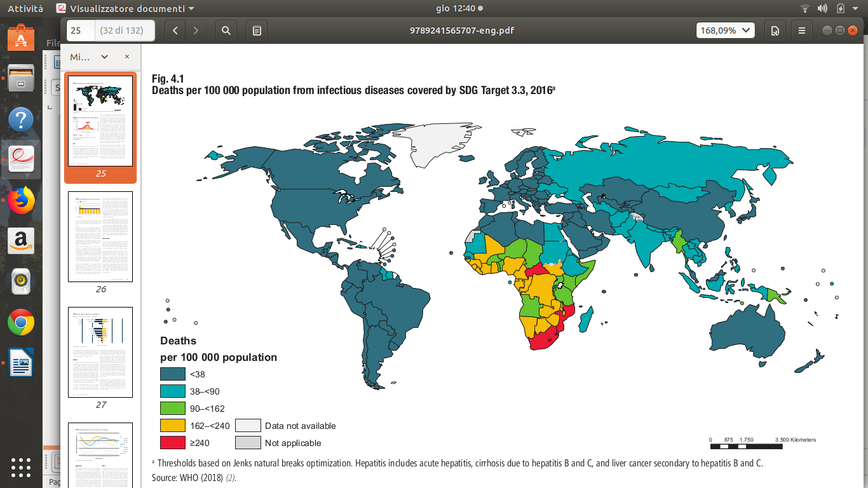Open the volume speaker indicator
The image size is (868, 488).
[x=822, y=9]
